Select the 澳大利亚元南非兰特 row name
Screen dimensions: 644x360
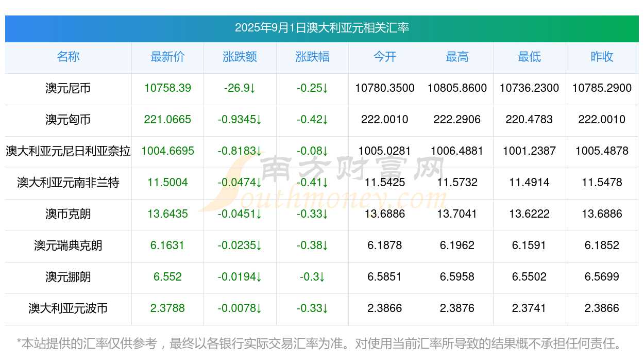pyautogui.click(x=68, y=183)
